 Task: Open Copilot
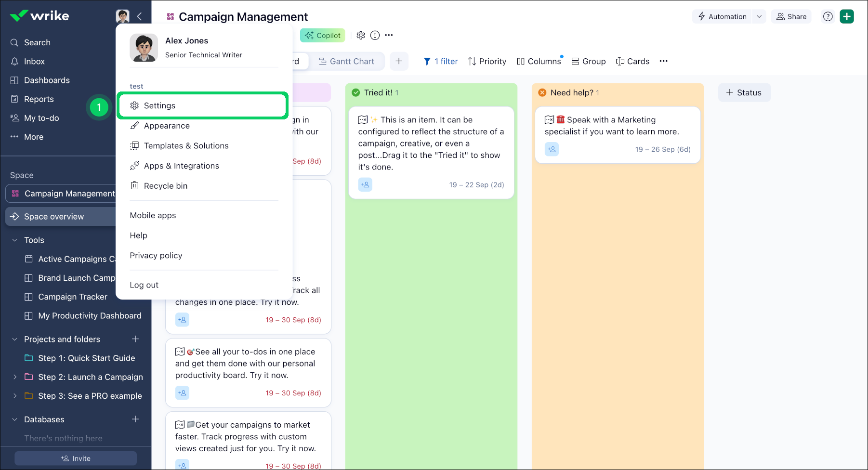click(x=323, y=35)
